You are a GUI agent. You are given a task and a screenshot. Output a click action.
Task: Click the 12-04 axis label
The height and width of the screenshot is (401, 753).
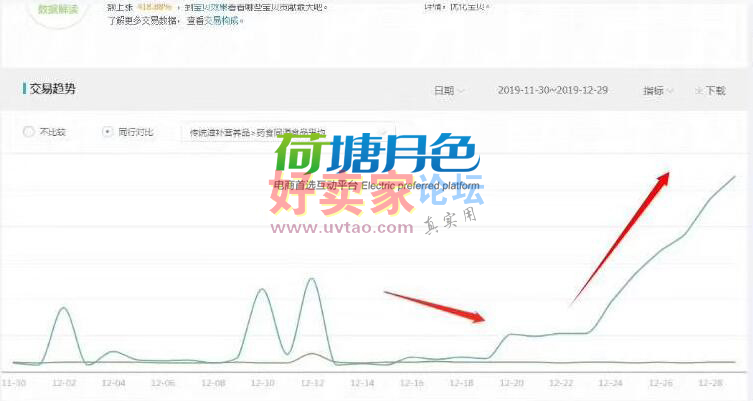pos(114,383)
